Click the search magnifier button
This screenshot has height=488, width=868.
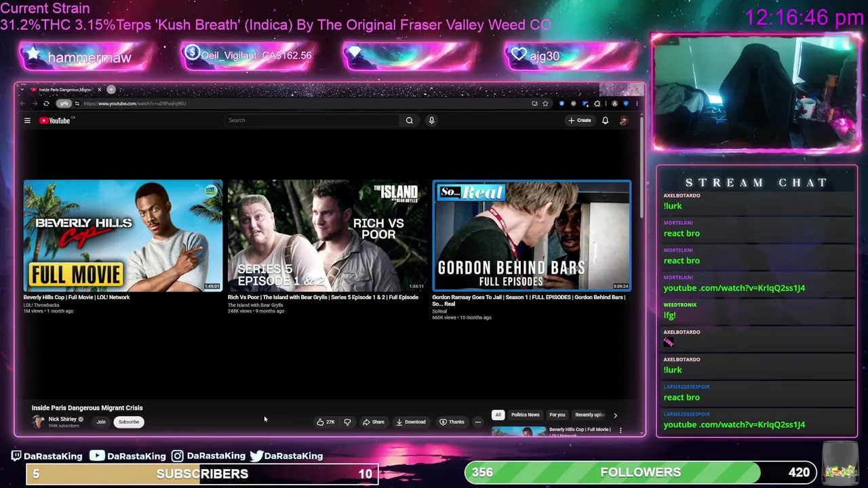(x=409, y=121)
